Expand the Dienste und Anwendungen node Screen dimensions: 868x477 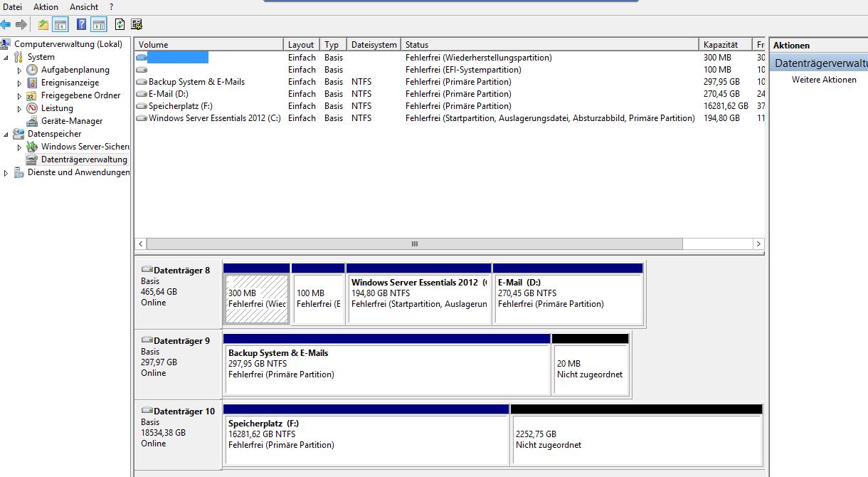6,172
